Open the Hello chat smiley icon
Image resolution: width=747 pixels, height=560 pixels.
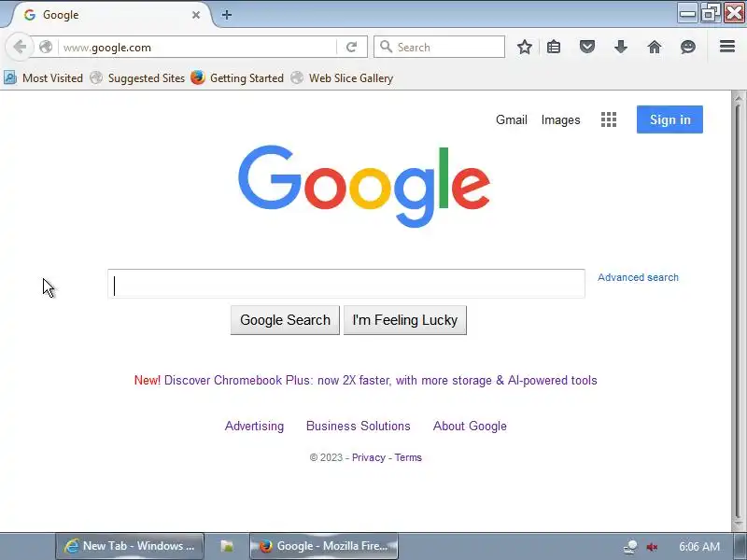[688, 47]
